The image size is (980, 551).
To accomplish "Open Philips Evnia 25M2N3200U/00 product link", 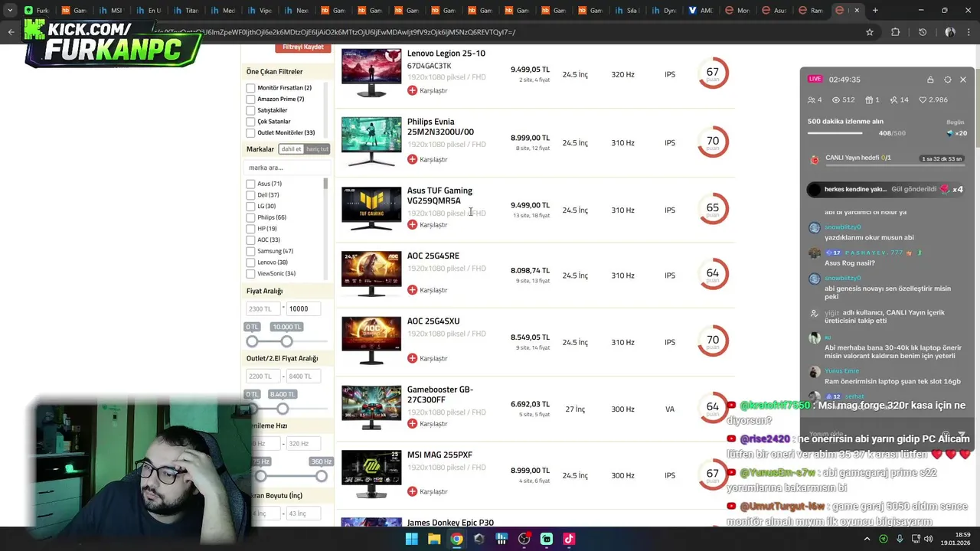I will click(440, 127).
